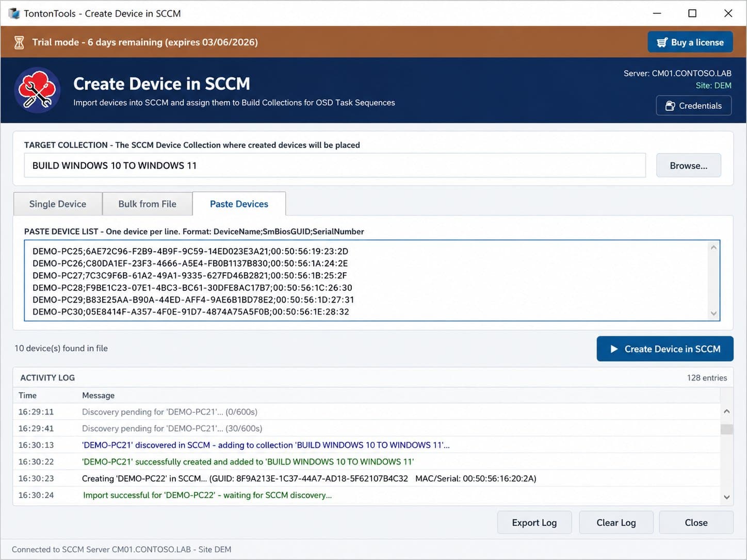Minimize the TontonTools window
The height and width of the screenshot is (560, 747).
click(657, 13)
